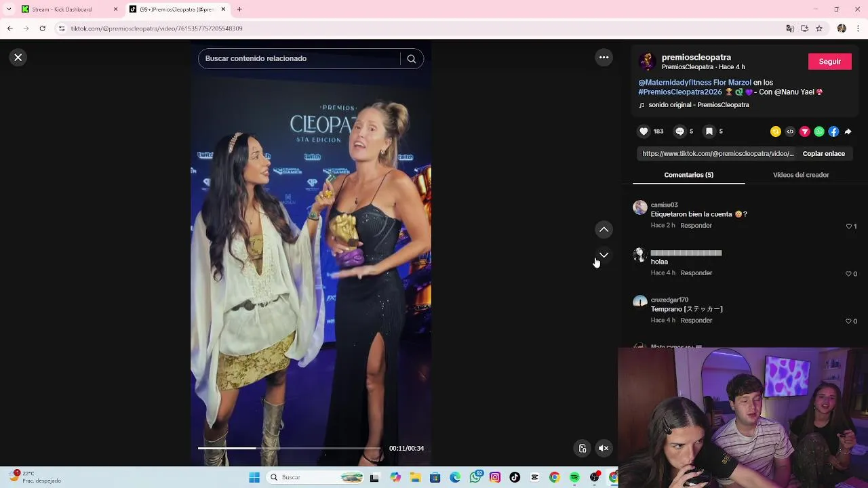Open Spotify from the taskbar
The image size is (868, 488).
point(574,478)
